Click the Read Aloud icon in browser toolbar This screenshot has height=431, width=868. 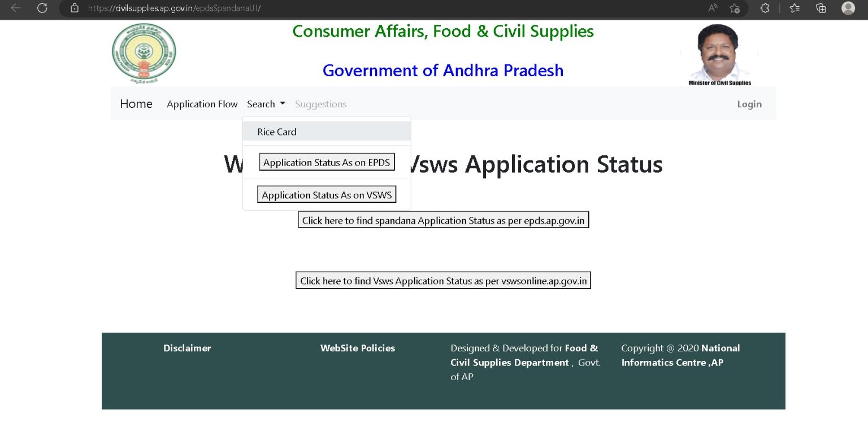(712, 9)
